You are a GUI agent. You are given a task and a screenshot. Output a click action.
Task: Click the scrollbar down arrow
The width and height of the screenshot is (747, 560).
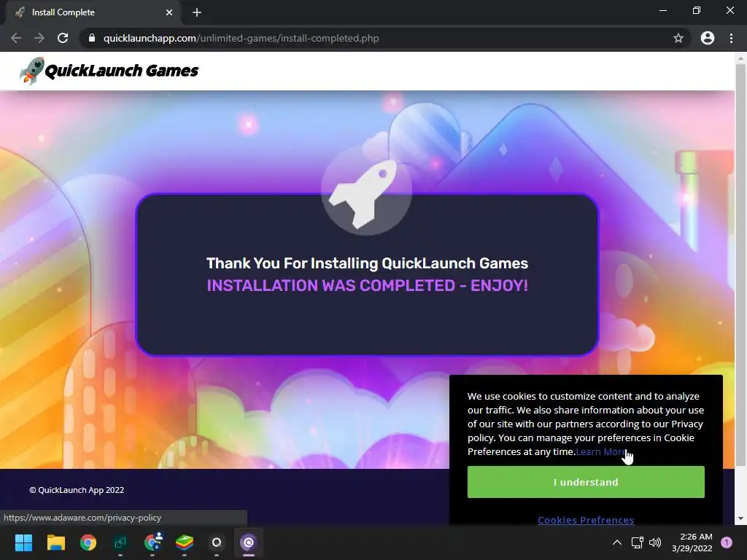point(740,518)
